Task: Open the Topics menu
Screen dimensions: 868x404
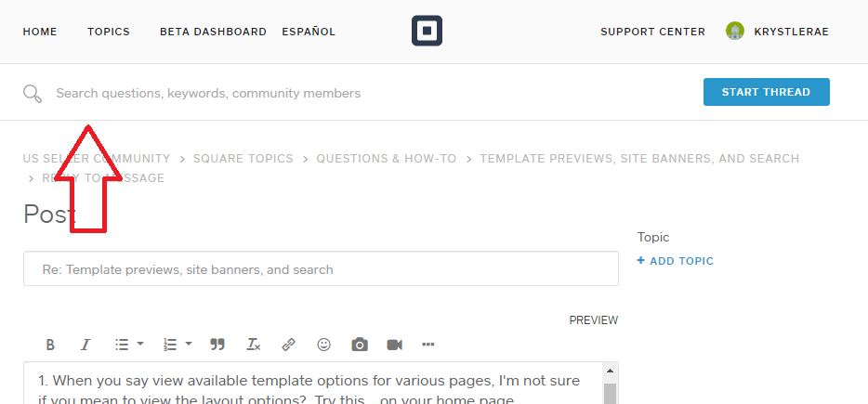Action: click(x=109, y=32)
